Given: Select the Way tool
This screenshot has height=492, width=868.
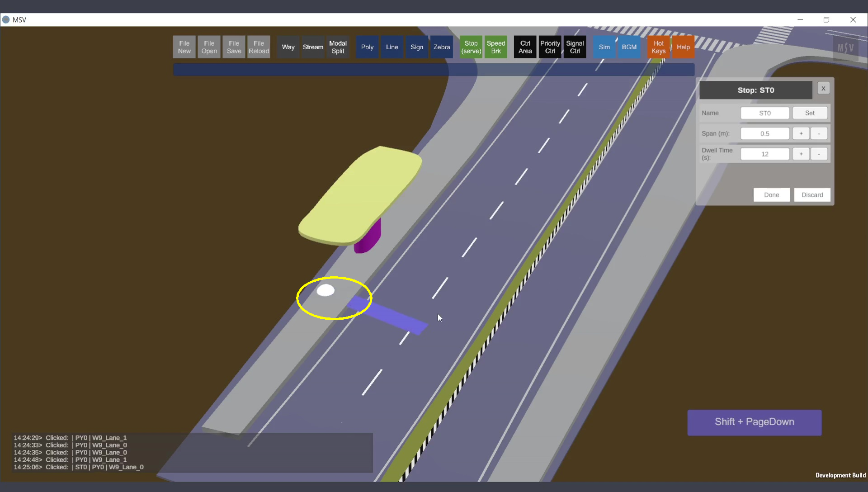Looking at the screenshot, I should click(288, 47).
